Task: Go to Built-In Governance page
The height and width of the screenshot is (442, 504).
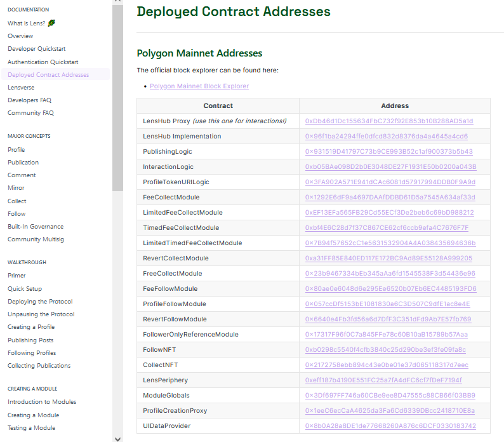Action: (36, 227)
